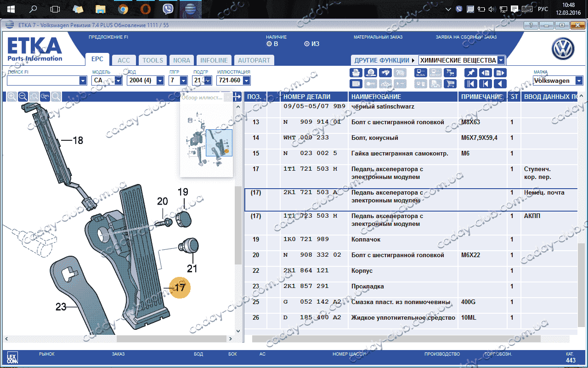Select highlighted callout 17 in illustration
588x368 pixels.
180,288
